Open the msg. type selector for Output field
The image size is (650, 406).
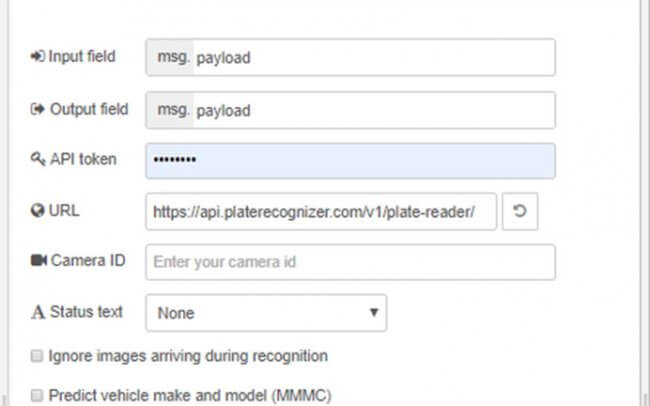(170, 110)
